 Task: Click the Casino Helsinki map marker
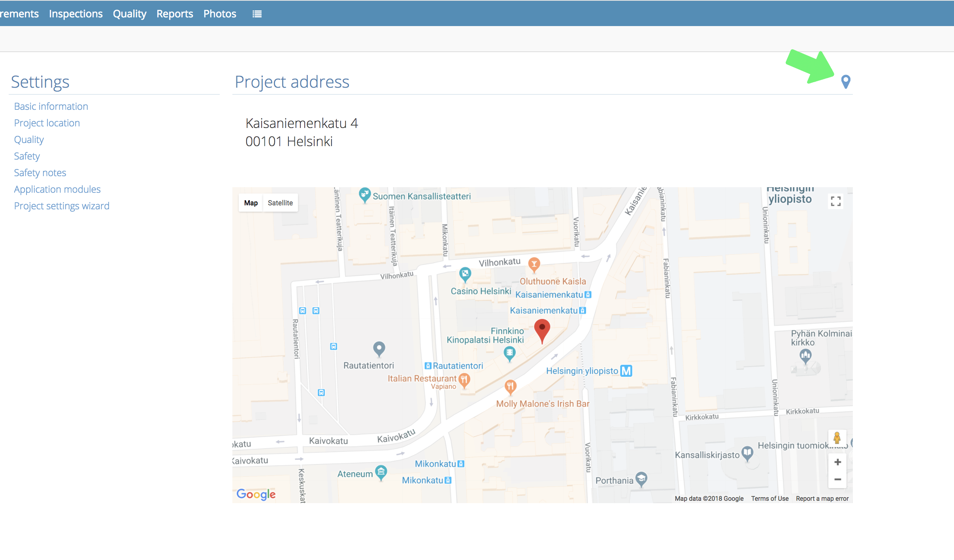click(465, 275)
